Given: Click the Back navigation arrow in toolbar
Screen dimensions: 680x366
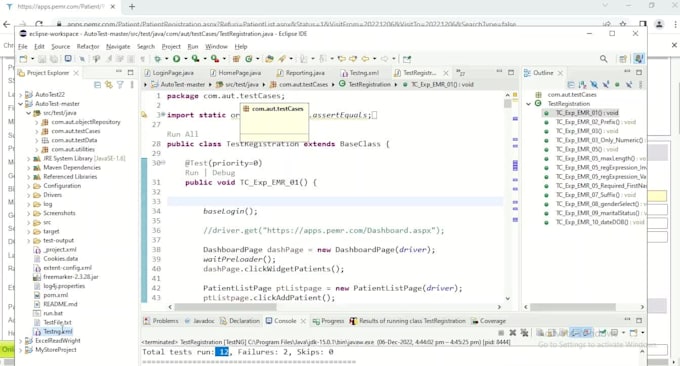Looking at the screenshot, I should pos(365,59).
